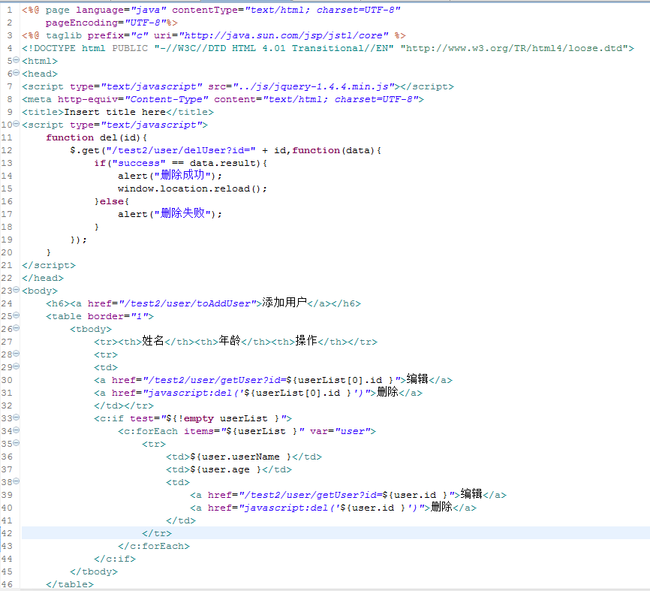Click the '/test2/user/toAddUser' href string
Screen dimensions: 650x591
[x=187, y=303]
